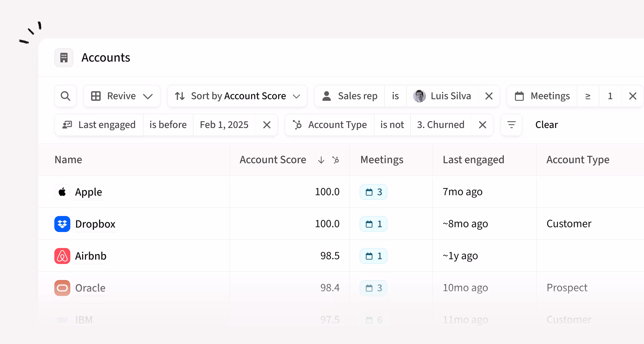Click the HubSpot icon in Account Score header
Screen dimensions: 644x344
(x=336, y=160)
